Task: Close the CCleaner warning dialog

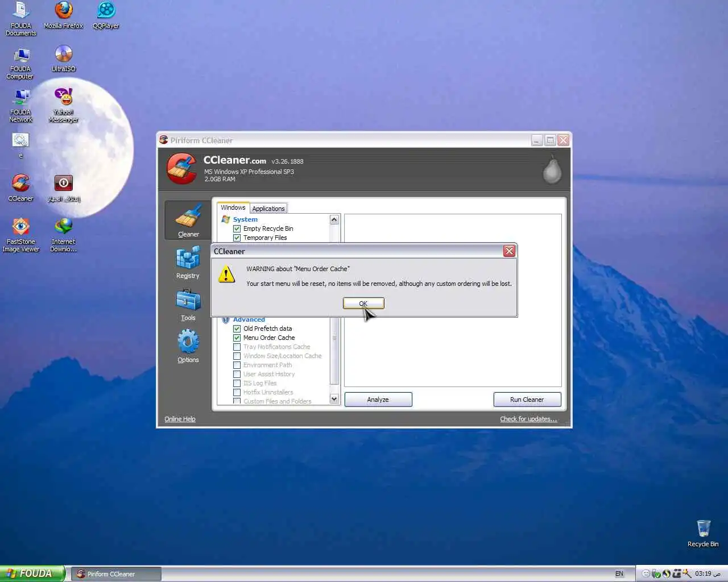Action: tap(510, 251)
